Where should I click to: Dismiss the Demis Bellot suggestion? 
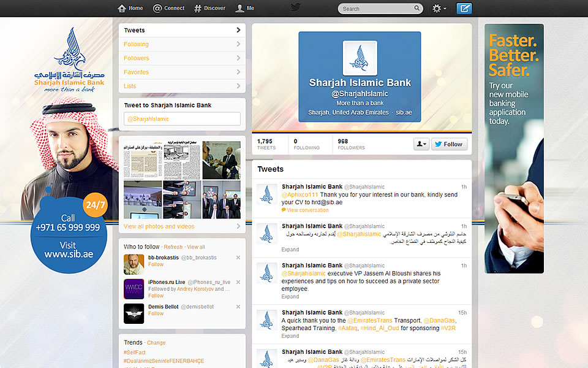coord(238,307)
